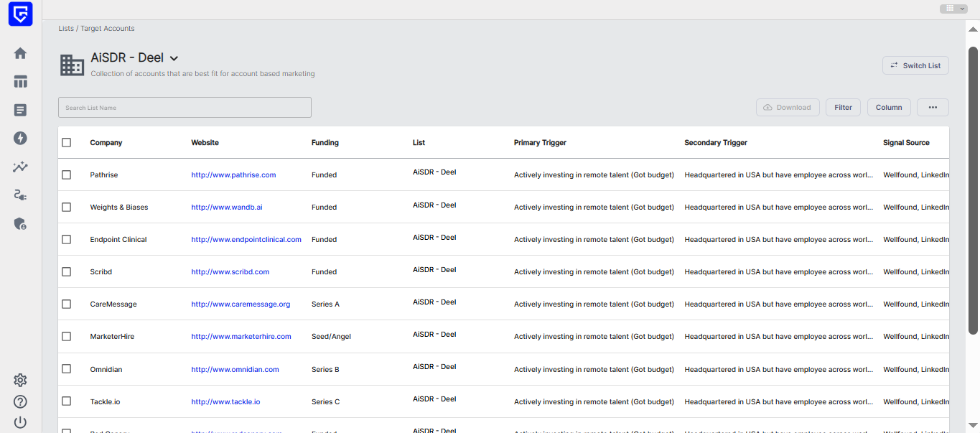Open the integrations plug sidebar icon
980x433 pixels.
pos(20,195)
